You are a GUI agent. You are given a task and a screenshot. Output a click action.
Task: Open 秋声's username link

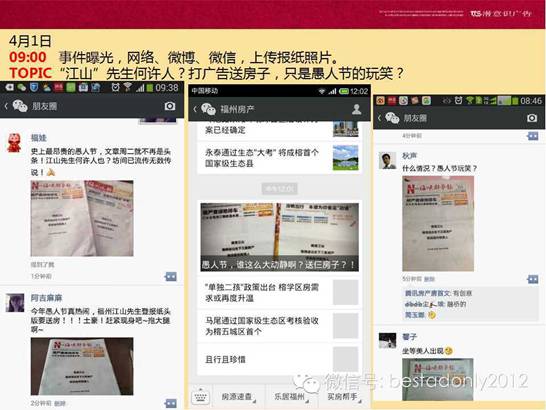point(410,156)
